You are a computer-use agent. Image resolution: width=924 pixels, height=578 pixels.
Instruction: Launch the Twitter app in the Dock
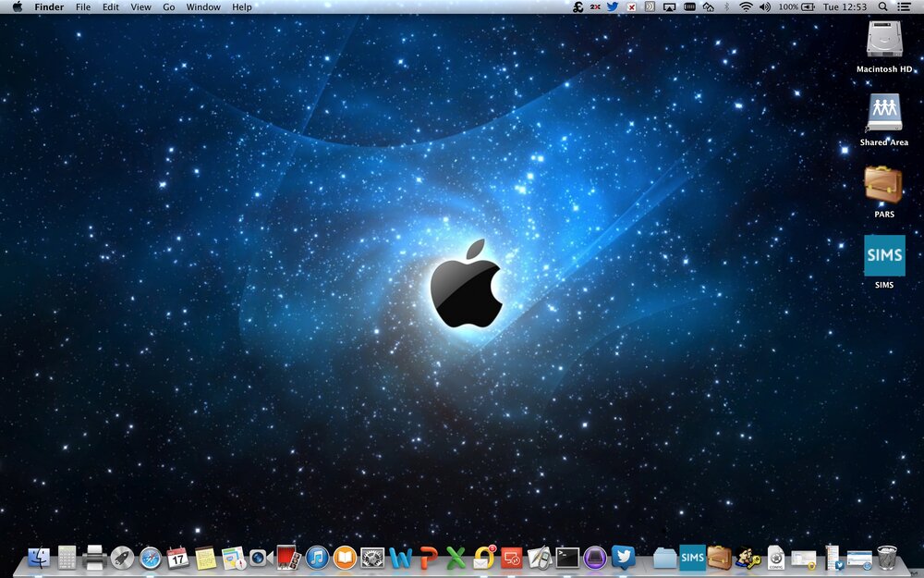click(x=623, y=558)
